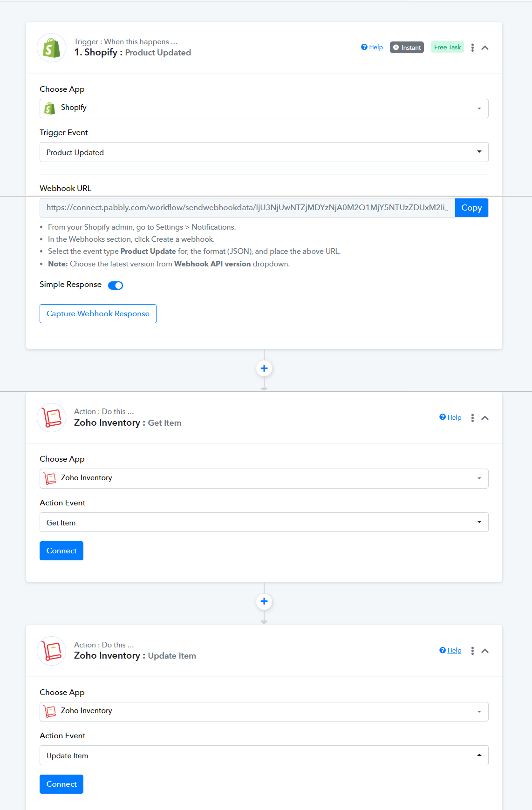Open Choose App dropdown in Get Item step

(x=264, y=478)
